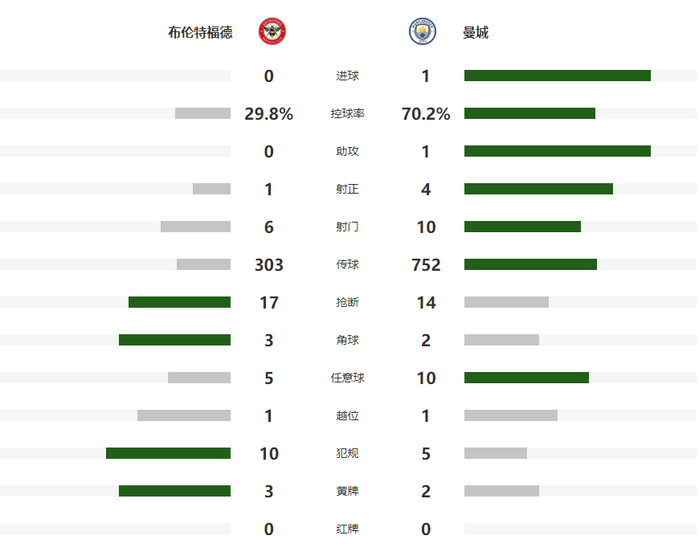Click the 越位 offside stat label

(347, 416)
